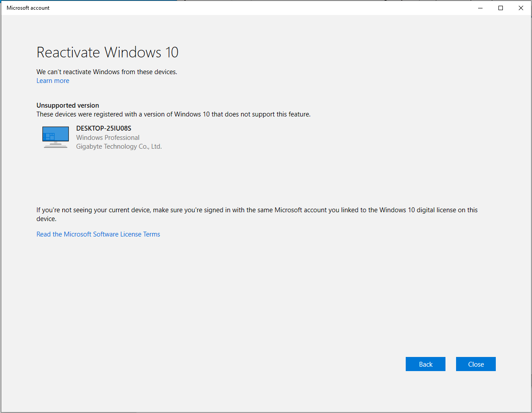
Task: Close window using title bar X
Action: click(x=521, y=8)
